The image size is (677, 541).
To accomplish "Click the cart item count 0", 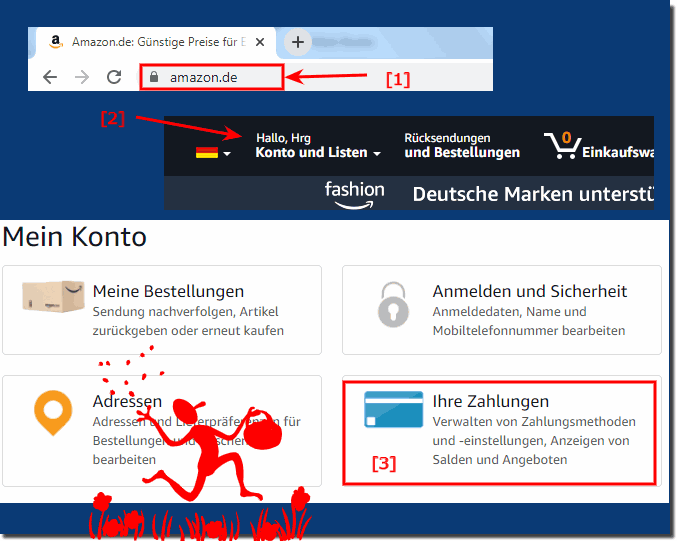I will [x=566, y=138].
